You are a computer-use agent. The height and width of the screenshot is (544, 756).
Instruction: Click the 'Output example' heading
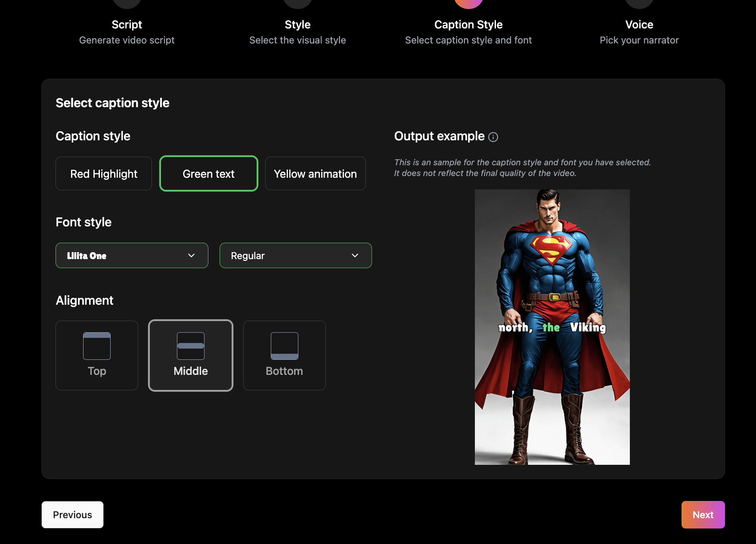tap(439, 136)
